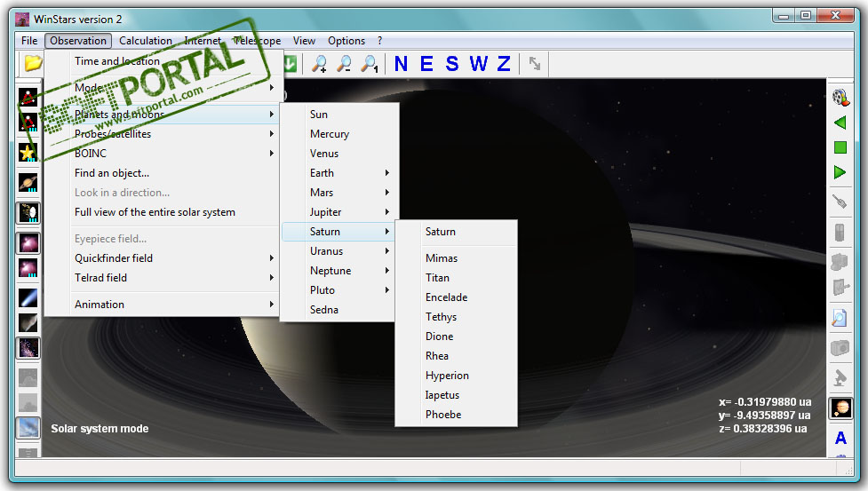
Task: Look at zenith with the Z button
Action: coord(503,64)
